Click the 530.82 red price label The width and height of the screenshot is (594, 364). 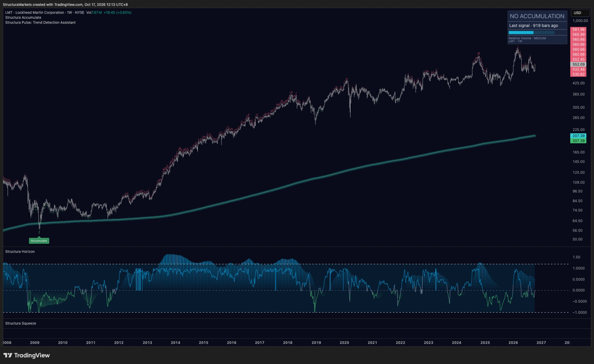pyautogui.click(x=578, y=75)
